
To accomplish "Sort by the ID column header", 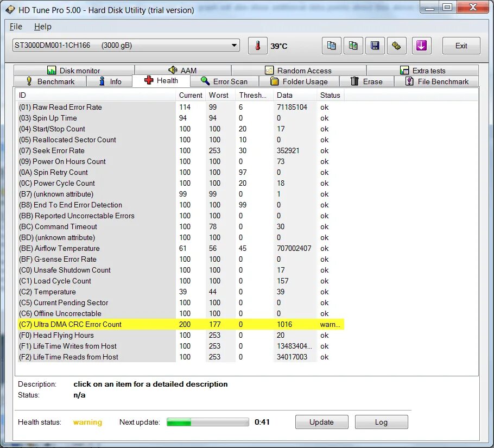I will tap(96, 95).
